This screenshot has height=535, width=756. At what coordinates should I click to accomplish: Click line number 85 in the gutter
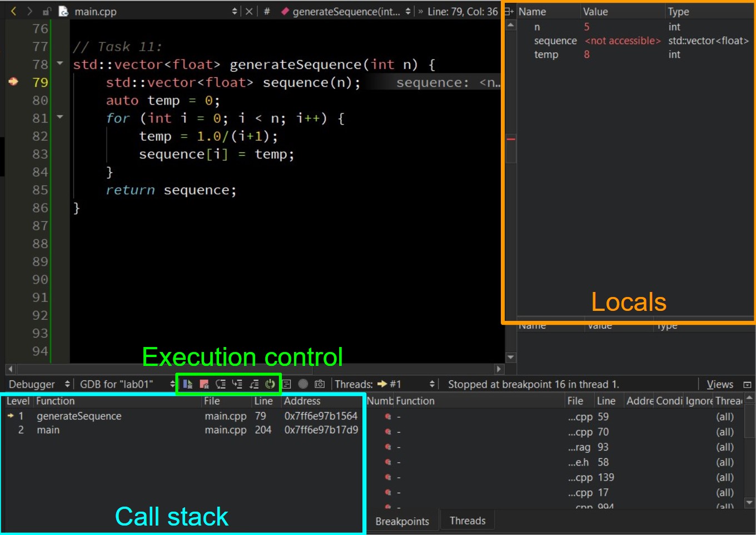[40, 190]
